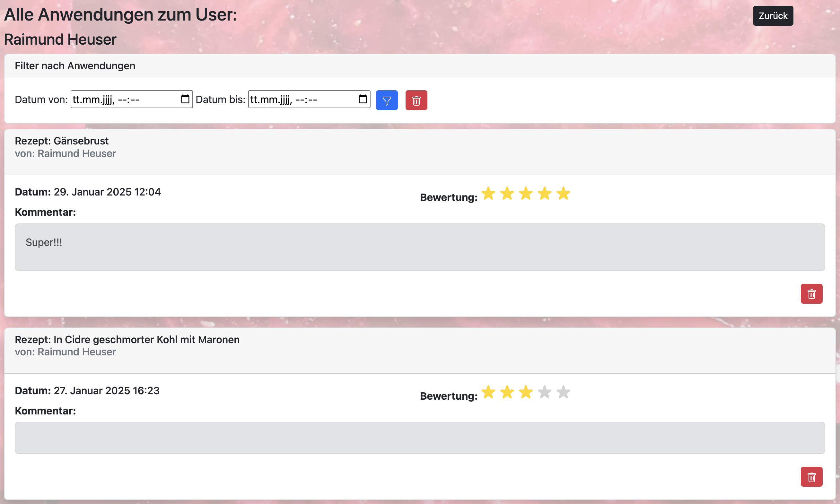Viewport: 840px width, 504px height.
Task: Select the first star of Gänsebrust rating
Action: 488,193
